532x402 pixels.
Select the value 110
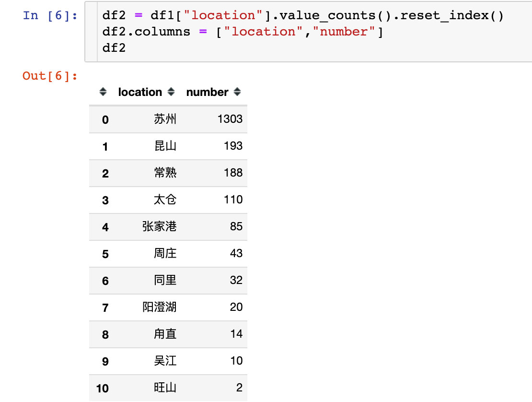(x=233, y=199)
